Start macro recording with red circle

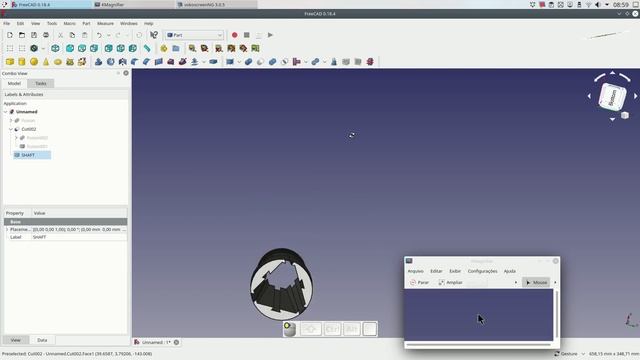(234, 35)
